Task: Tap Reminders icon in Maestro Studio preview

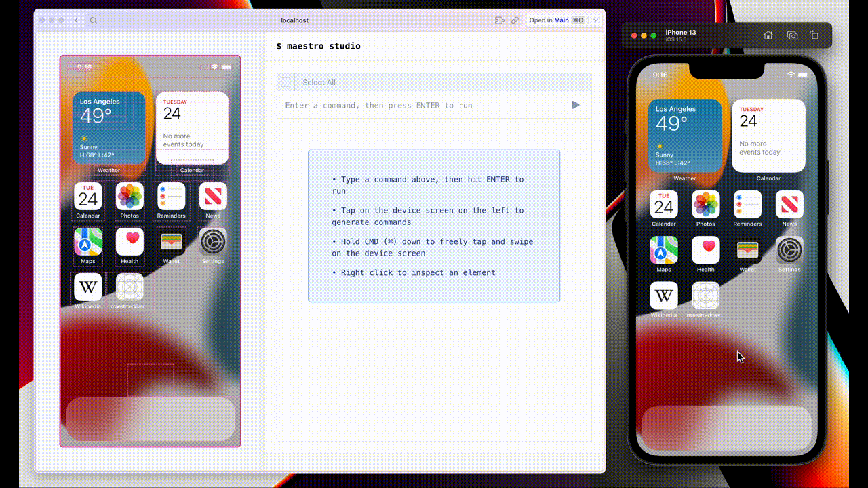Action: 171,197
